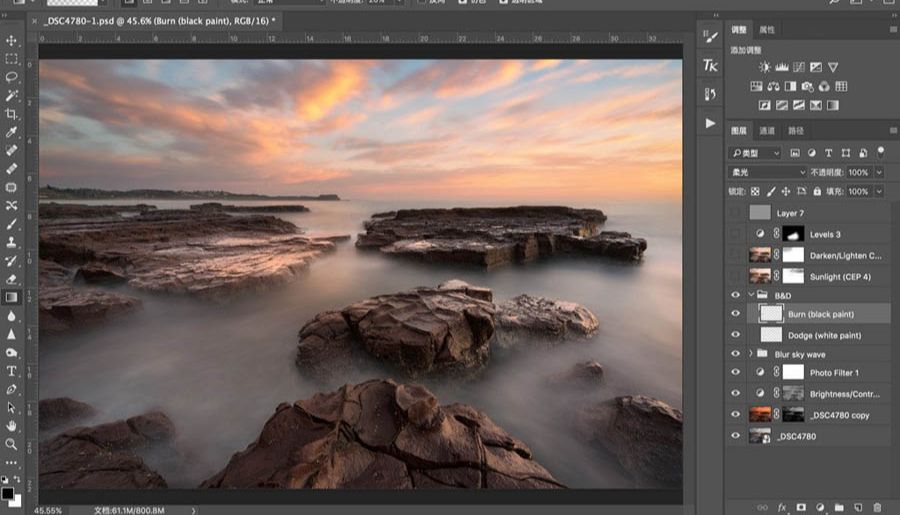900x515 pixels.
Task: Click the default colors mini swatch icon
Action: click(5, 479)
